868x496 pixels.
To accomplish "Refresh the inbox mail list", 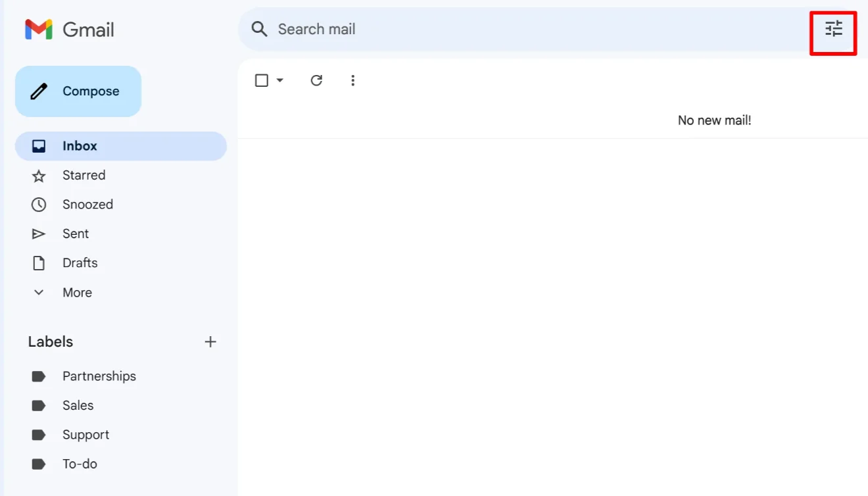I will pyautogui.click(x=316, y=80).
